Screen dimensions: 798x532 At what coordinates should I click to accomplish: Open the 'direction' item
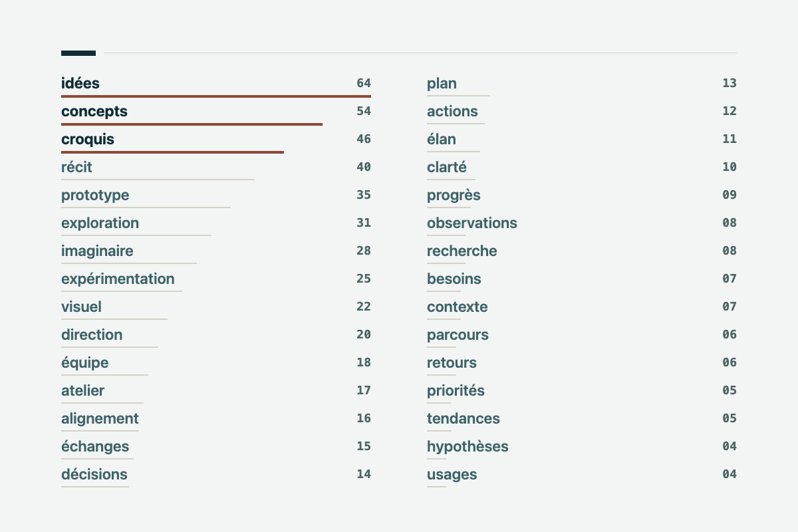(92, 335)
